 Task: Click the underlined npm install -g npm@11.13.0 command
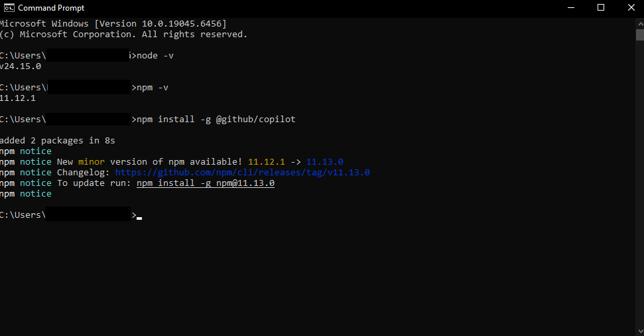pyautogui.click(x=205, y=183)
